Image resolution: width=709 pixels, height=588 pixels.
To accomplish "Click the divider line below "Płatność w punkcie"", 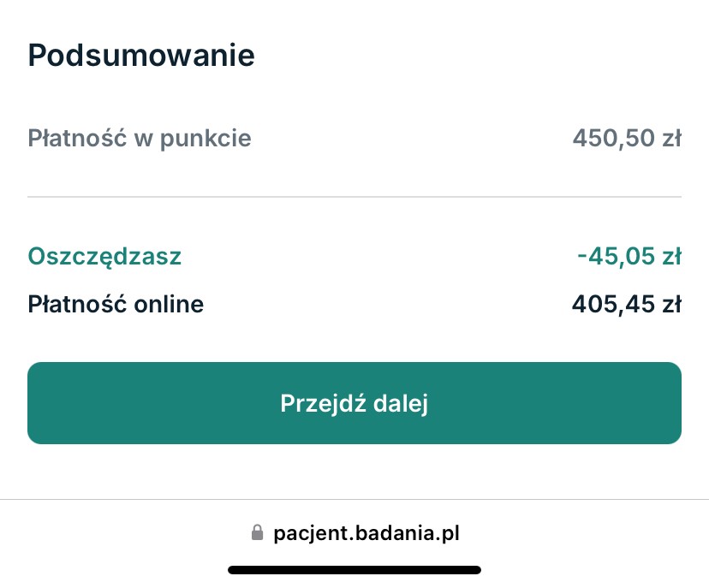I will 354,197.
